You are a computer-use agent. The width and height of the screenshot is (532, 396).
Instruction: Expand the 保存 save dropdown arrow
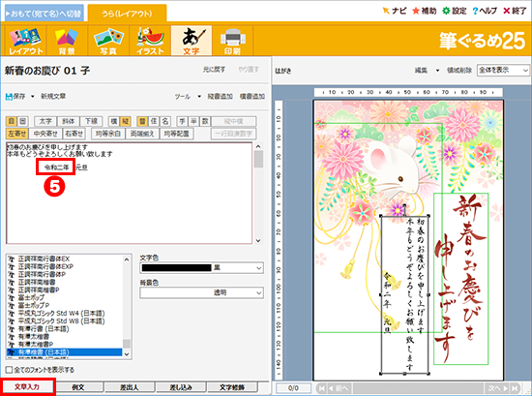(x=32, y=97)
